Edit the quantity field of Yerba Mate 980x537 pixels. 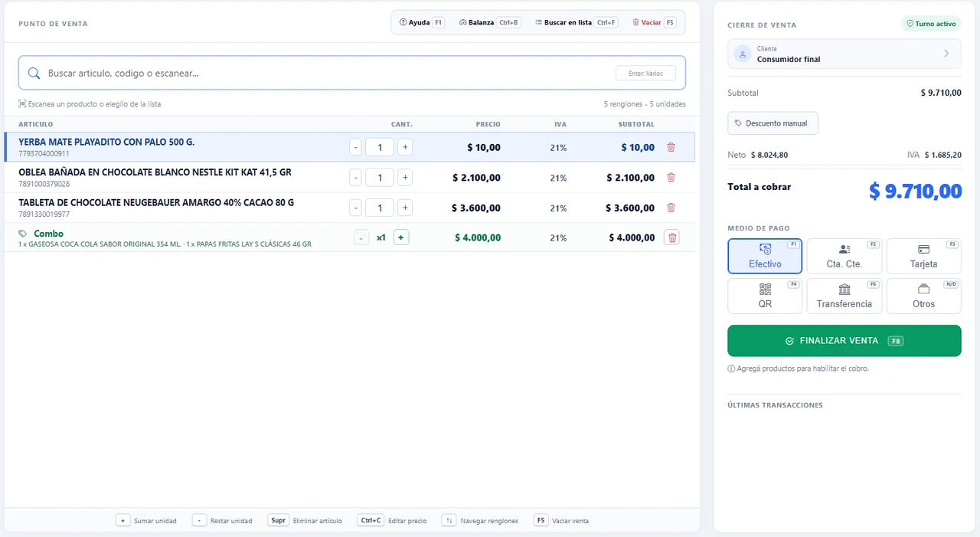(380, 147)
